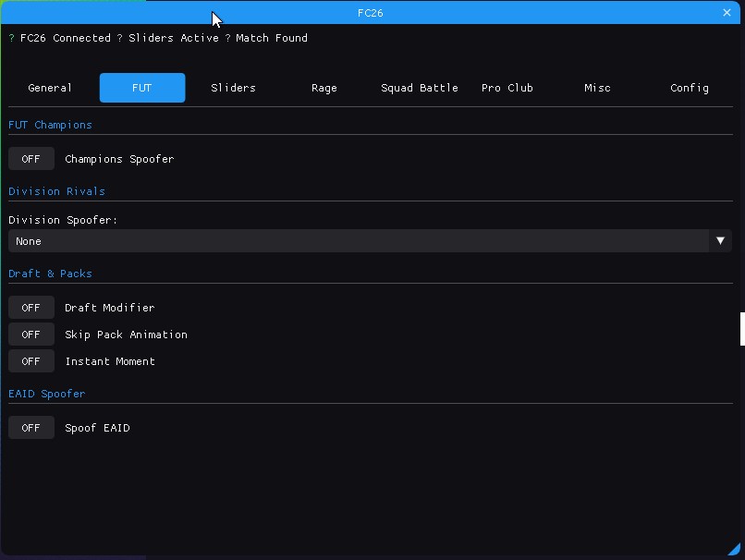
Task: Click the FC26 title bar text
Action: point(371,13)
